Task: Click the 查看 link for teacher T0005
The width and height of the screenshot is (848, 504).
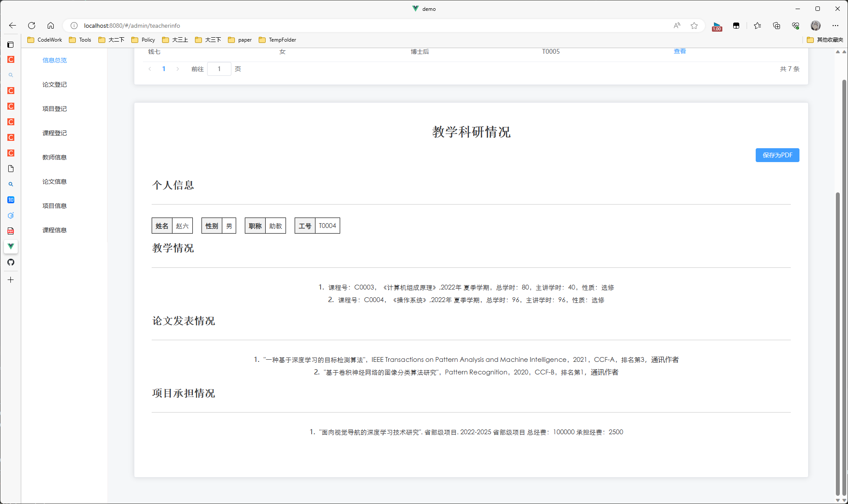Action: pyautogui.click(x=679, y=51)
